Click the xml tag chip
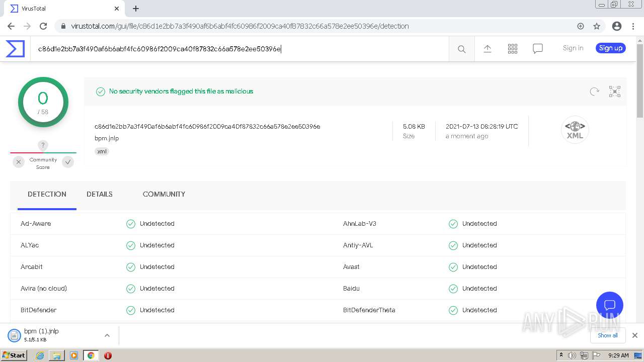This screenshot has width=644, height=362. 102,151
